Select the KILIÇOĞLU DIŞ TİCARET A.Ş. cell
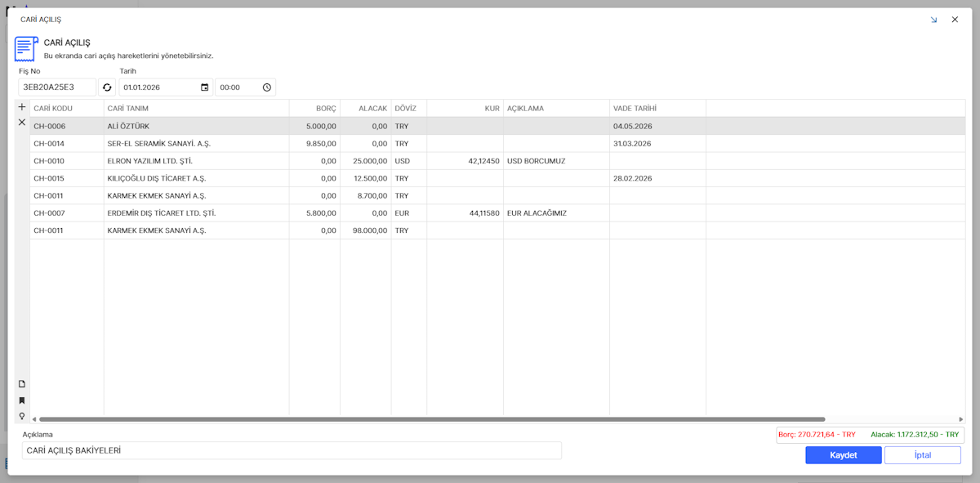This screenshot has width=980, height=483. (x=196, y=178)
